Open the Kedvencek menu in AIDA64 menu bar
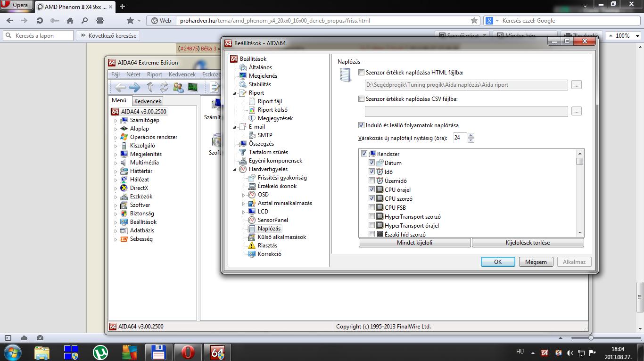This screenshot has width=644, height=361. click(x=182, y=74)
